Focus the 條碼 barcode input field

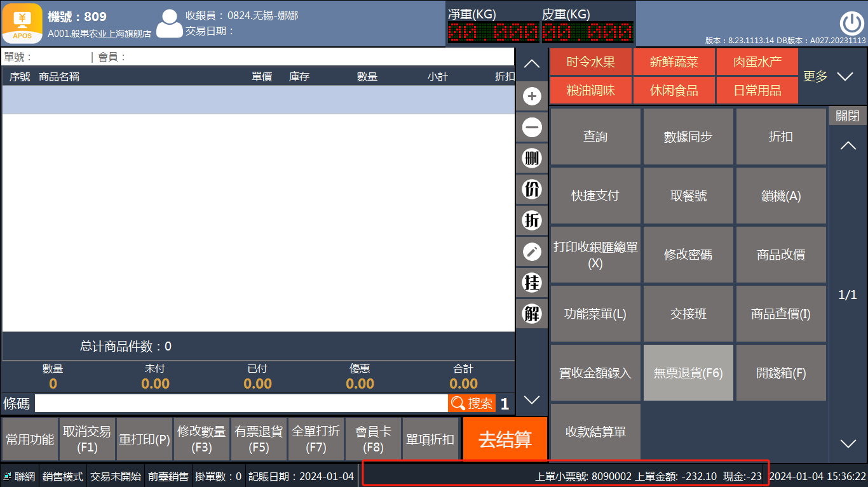coord(241,403)
